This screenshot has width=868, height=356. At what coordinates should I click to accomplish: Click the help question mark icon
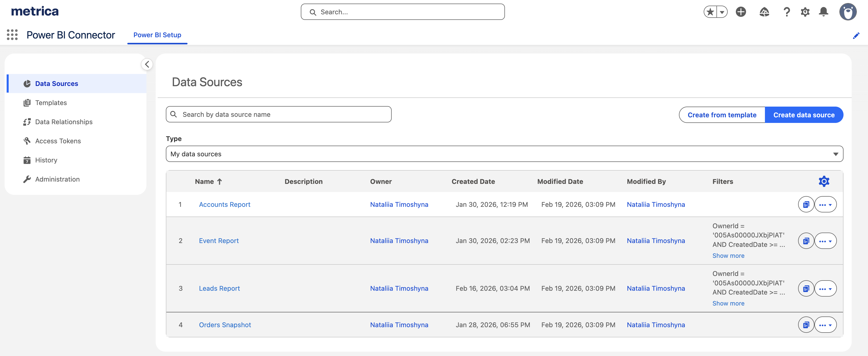(786, 12)
